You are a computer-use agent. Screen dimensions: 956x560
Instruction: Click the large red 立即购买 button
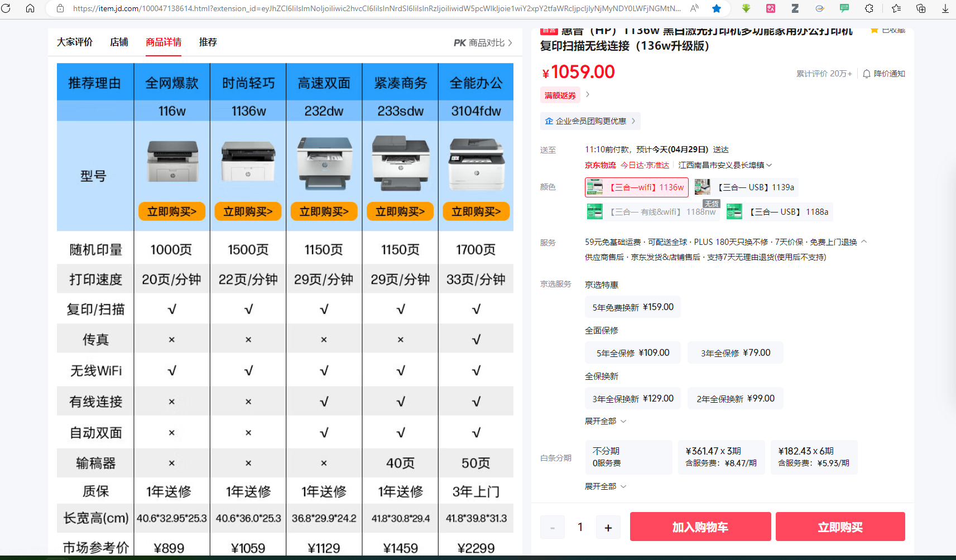[840, 527]
